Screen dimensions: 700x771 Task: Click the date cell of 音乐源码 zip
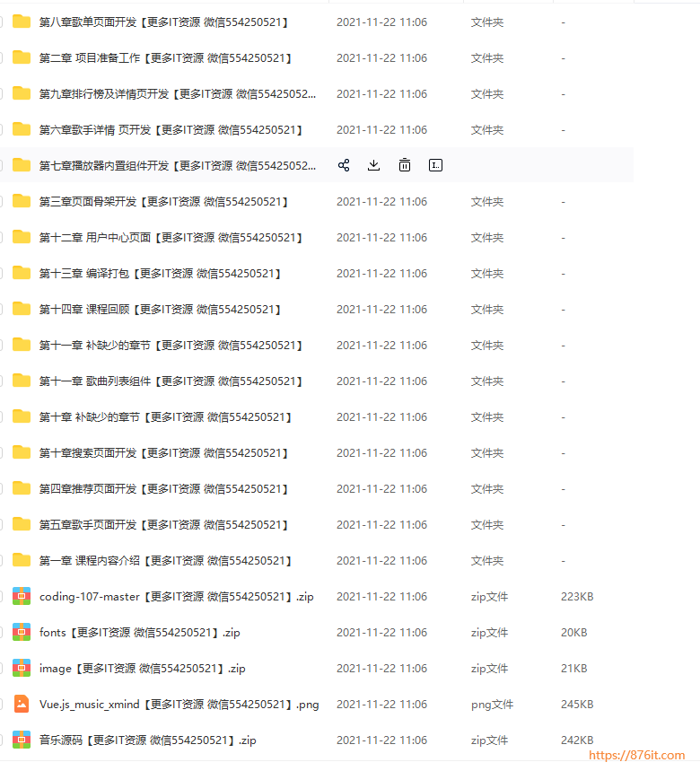pos(382,740)
